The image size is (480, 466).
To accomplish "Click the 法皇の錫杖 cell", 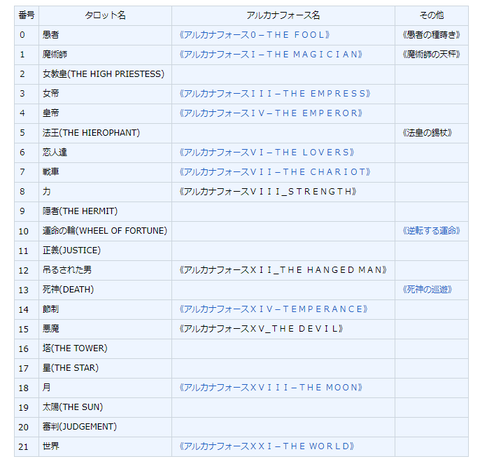I will [432, 133].
